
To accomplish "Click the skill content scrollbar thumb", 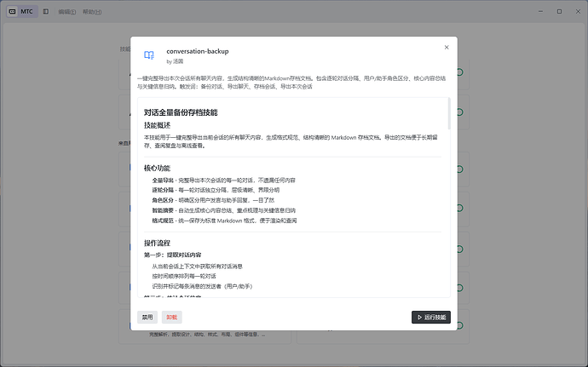I will (449, 113).
